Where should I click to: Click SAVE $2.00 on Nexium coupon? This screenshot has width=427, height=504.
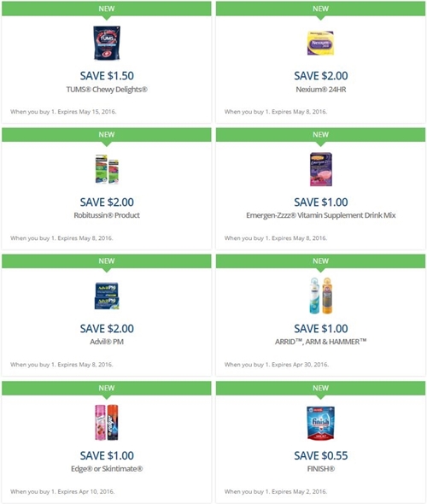coord(320,76)
